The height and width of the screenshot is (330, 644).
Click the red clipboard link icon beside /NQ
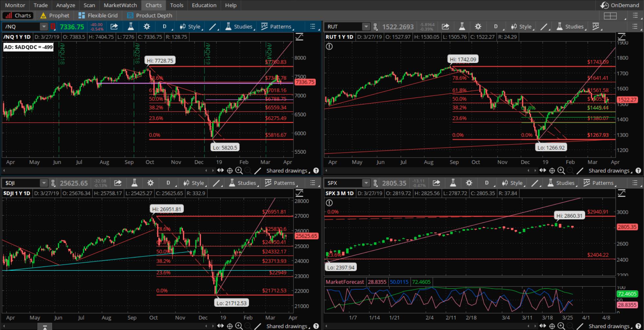click(52, 27)
